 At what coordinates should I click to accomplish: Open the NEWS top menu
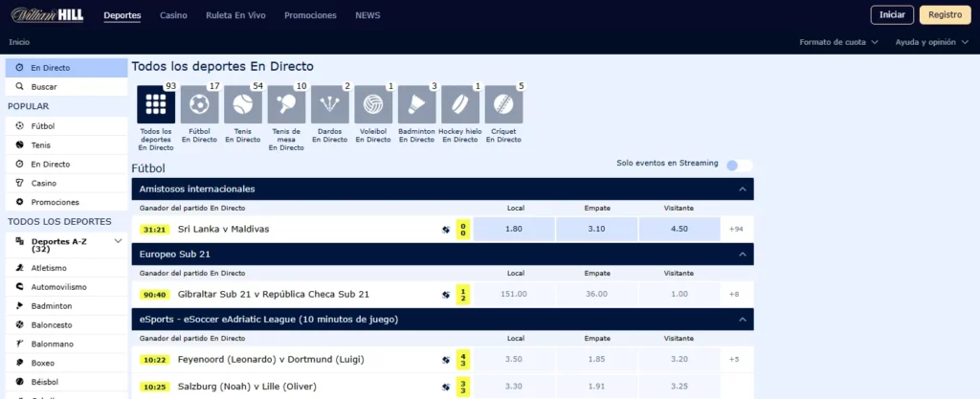(367, 15)
